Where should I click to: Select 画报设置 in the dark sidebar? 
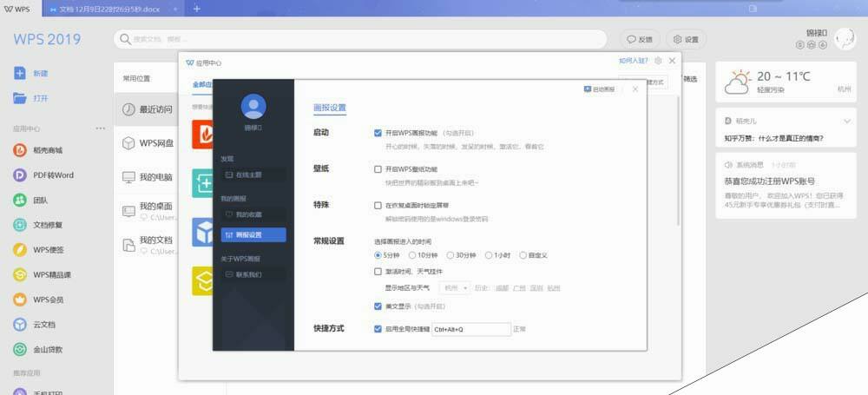point(253,235)
